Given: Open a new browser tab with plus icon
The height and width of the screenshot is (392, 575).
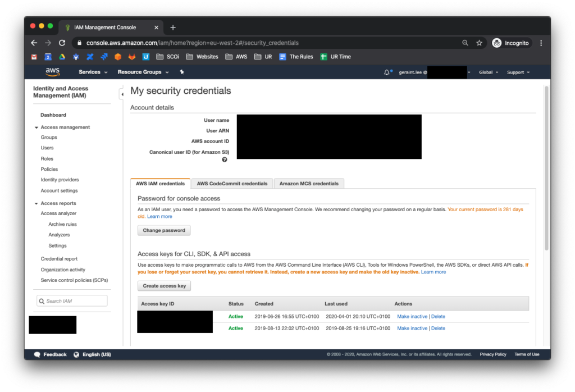Looking at the screenshot, I should (x=173, y=28).
